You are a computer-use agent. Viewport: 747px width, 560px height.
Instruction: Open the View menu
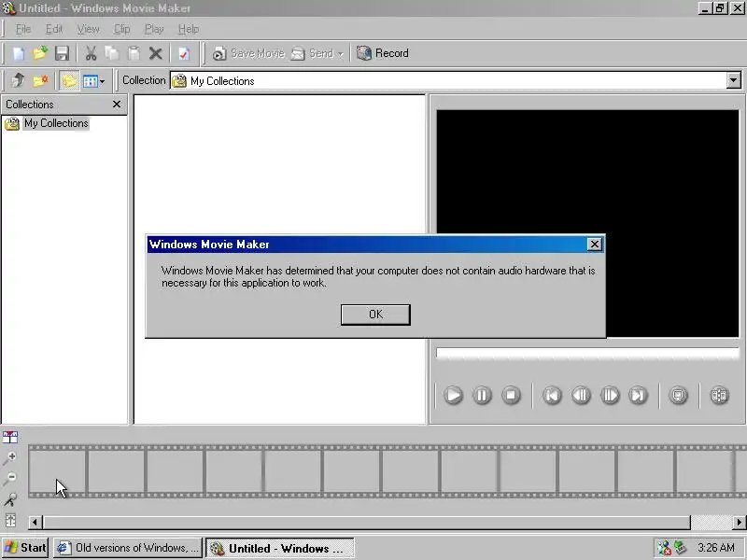(x=88, y=29)
